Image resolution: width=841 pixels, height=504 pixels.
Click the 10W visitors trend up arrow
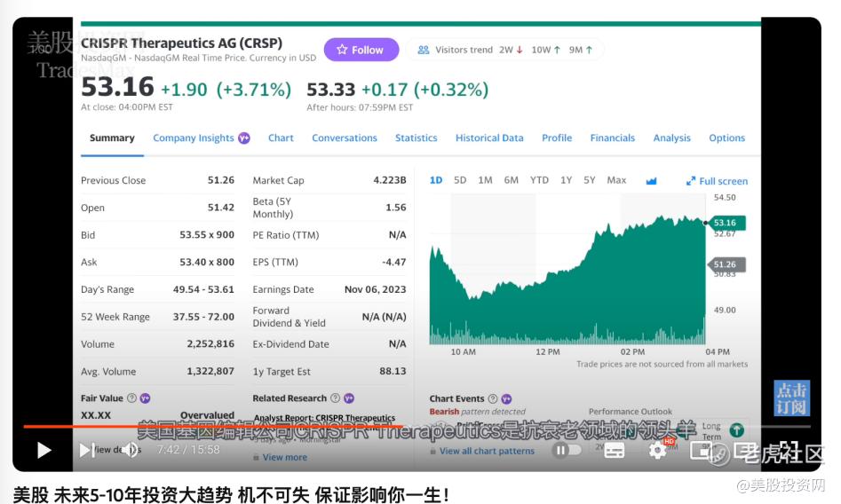[558, 50]
